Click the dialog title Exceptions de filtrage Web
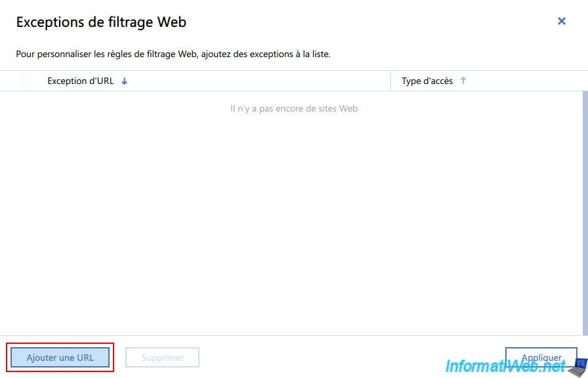 pos(101,22)
